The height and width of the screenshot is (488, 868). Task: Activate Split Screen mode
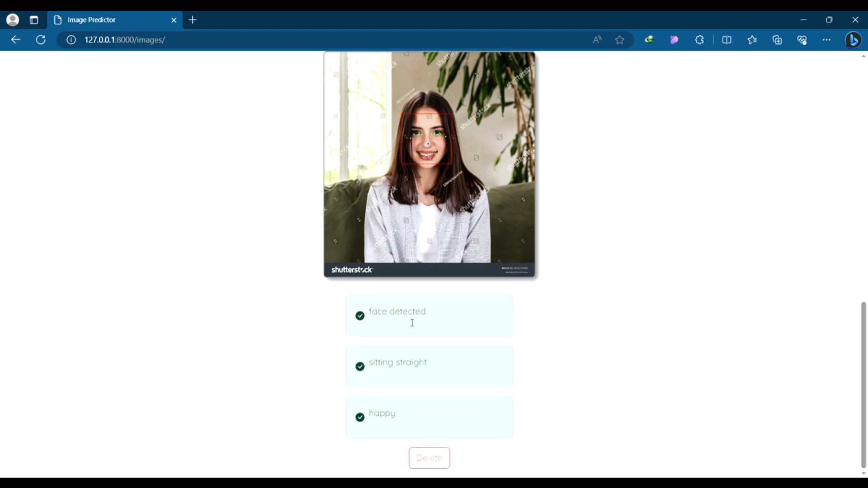[x=727, y=40]
